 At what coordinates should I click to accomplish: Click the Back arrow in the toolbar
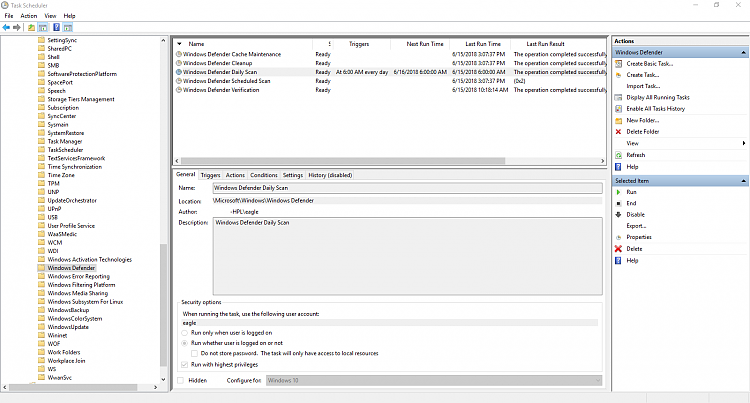coord(7,27)
